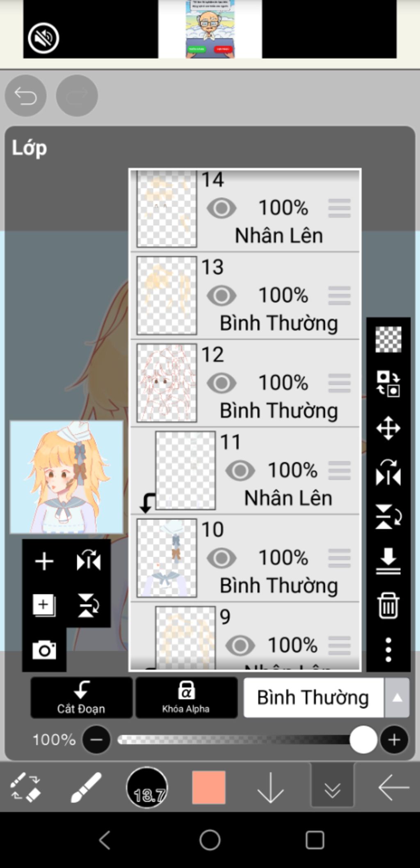Collapse layers panel with double chevron
420x868 pixels.
coord(332,787)
